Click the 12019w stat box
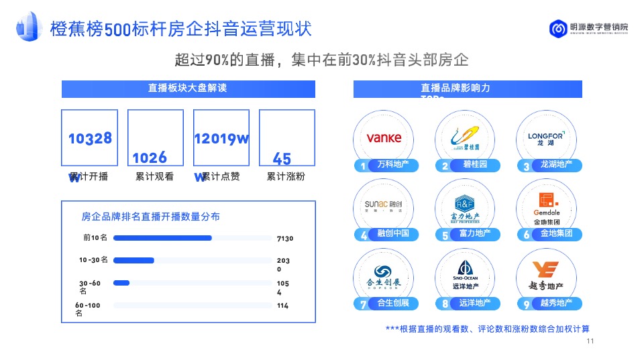This screenshot has width=644, height=362. click(221, 137)
